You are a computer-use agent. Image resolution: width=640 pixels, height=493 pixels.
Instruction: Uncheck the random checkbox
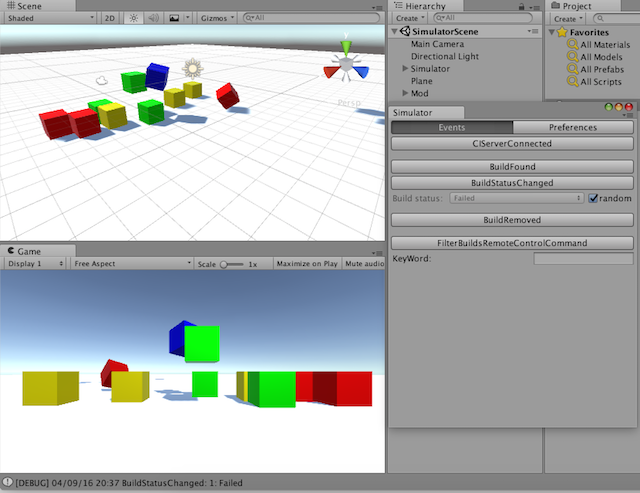coord(593,198)
